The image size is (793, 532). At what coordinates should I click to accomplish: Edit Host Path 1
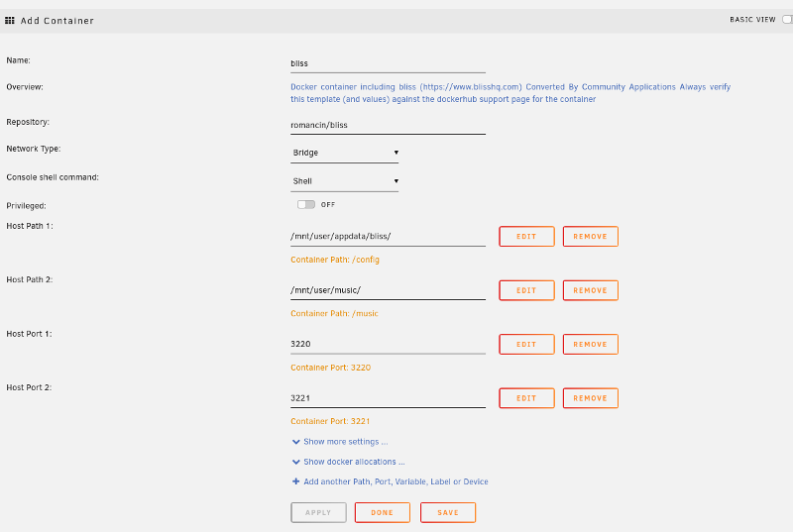click(x=526, y=237)
